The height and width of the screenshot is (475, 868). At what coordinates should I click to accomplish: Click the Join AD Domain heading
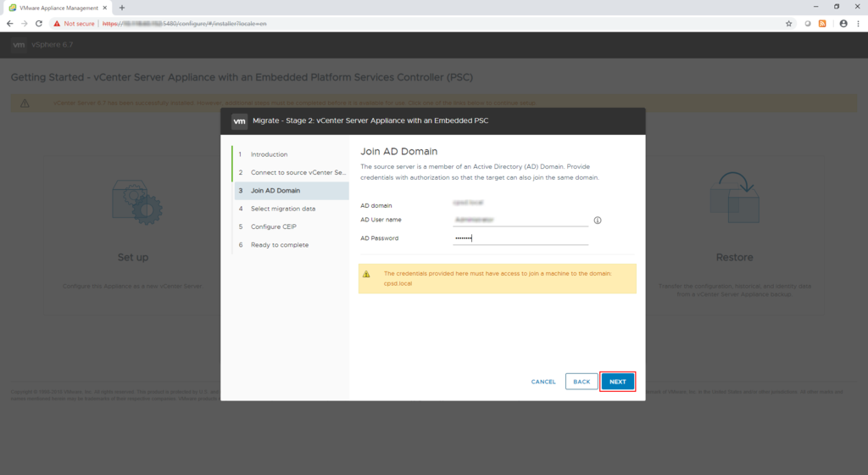398,152
